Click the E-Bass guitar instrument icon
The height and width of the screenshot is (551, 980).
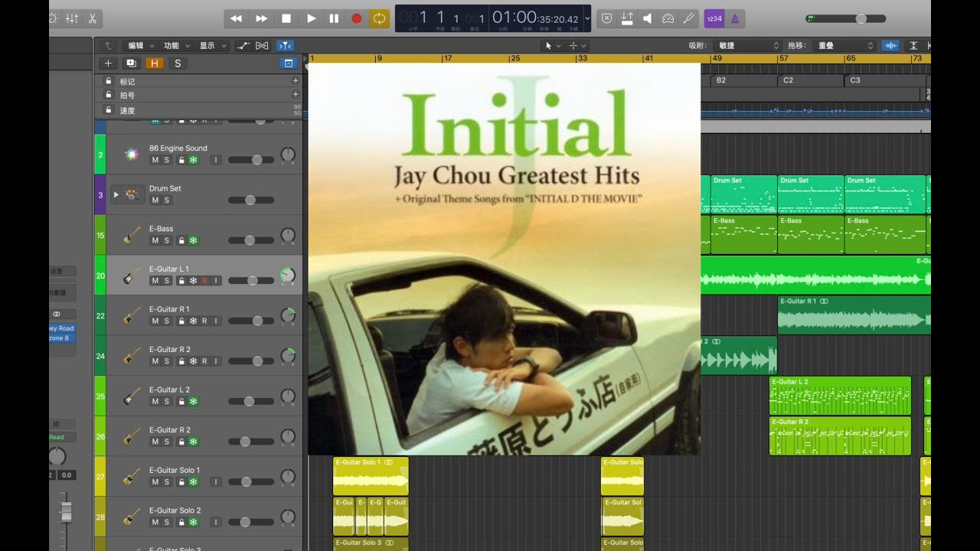132,235
